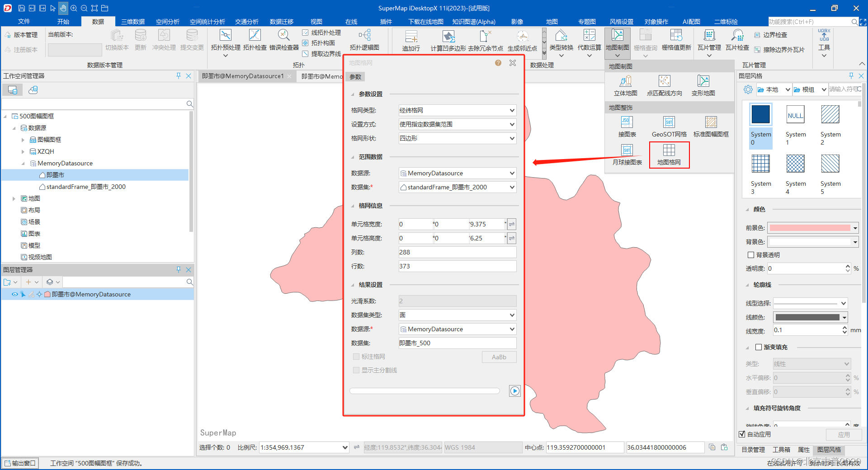Run the map grid execute button
The width and height of the screenshot is (868, 470).
tap(515, 391)
